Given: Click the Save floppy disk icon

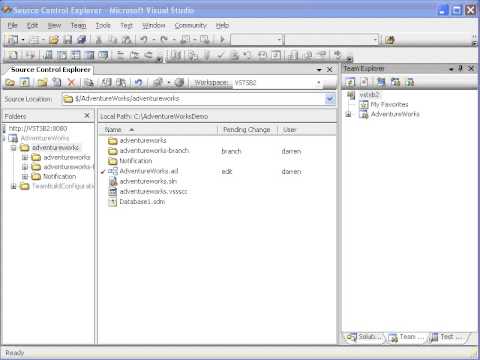Looking at the screenshot, I should pyautogui.click(x=68, y=40).
